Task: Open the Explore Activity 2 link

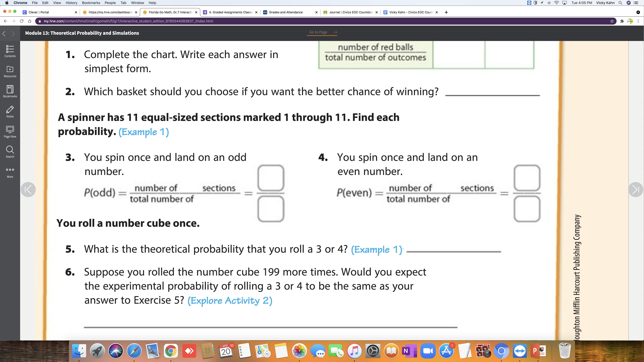Action: pos(230,301)
